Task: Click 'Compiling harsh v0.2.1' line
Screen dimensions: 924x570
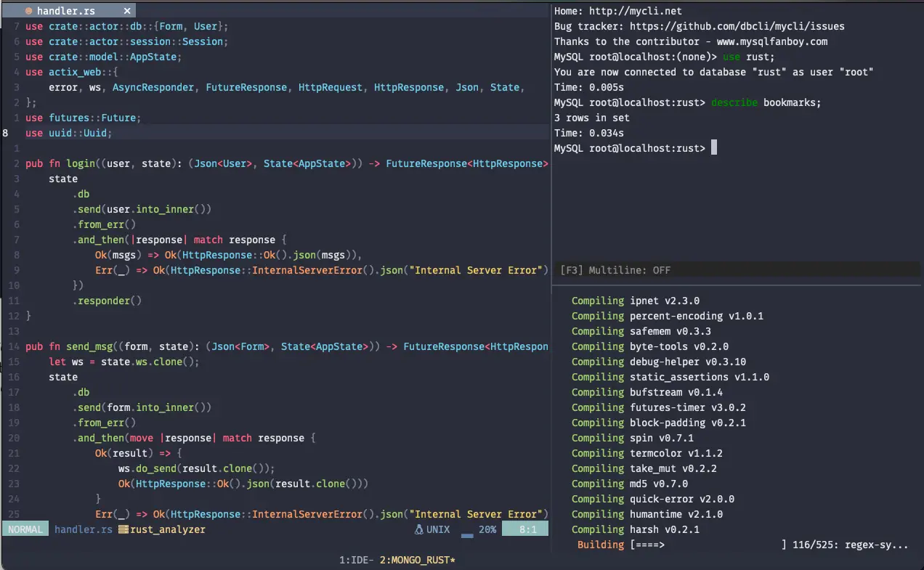Action: [636, 529]
